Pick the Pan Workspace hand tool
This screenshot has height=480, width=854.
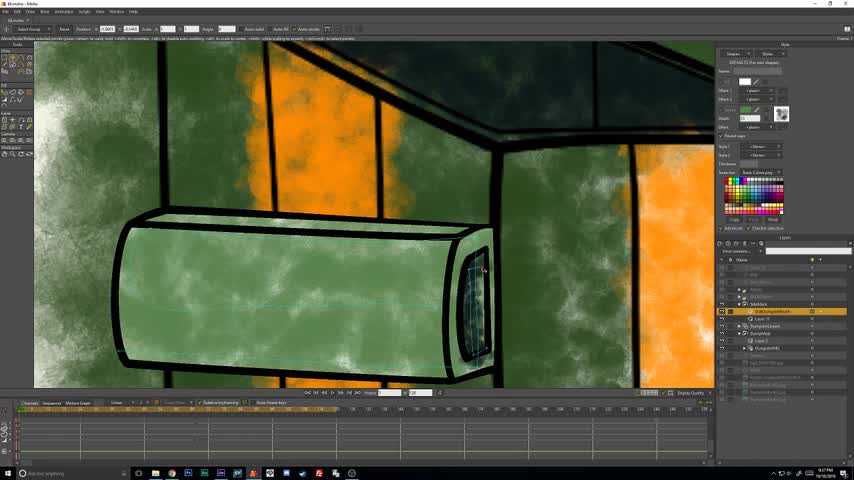pyautogui.click(x=4, y=154)
